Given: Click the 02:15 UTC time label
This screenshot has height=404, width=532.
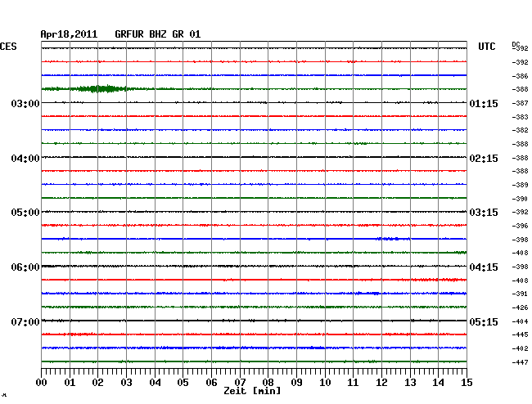Looking at the screenshot, I should tap(484, 159).
